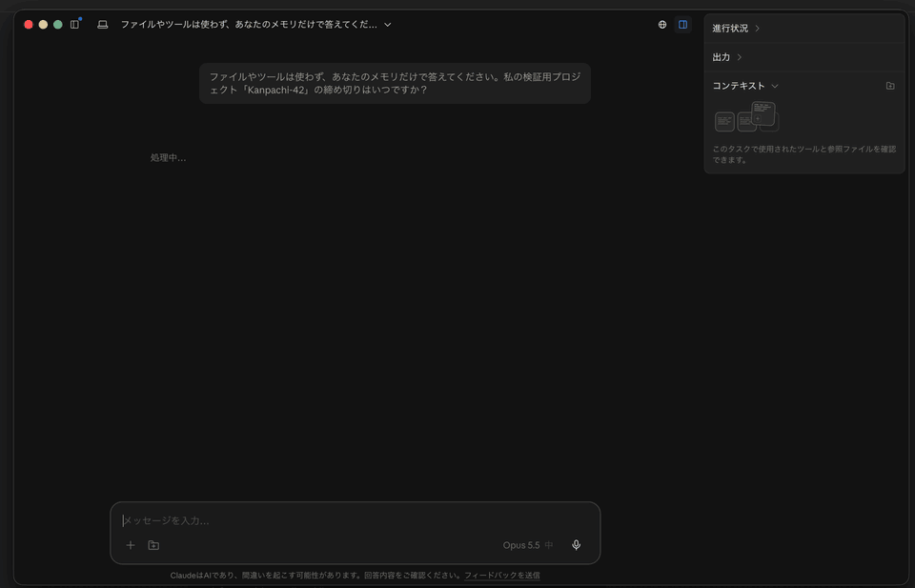Viewport: 915px width, 588px height.
Task: Click the context panel description text
Action: point(803,154)
